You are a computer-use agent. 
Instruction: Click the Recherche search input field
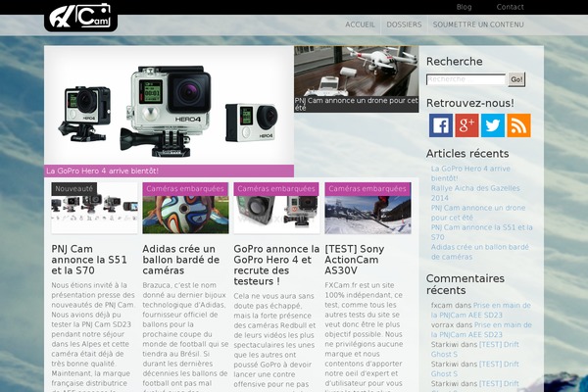click(465, 79)
